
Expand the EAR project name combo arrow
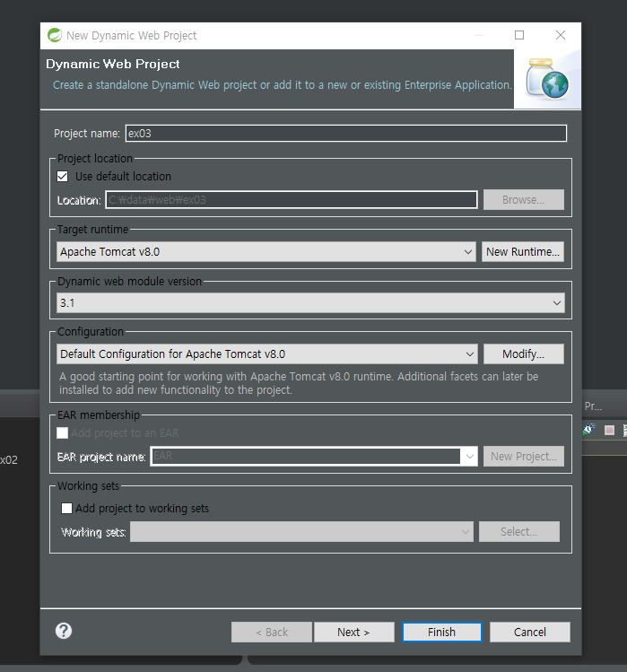(470, 457)
